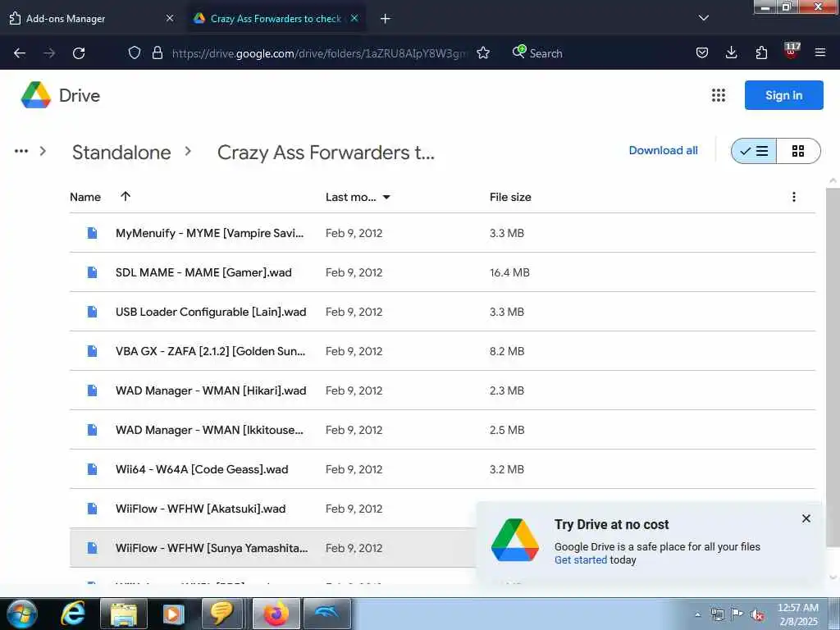Screen dimensions: 840x630
Task: Open Windows Media Player from taskbar
Action: pyautogui.click(x=173, y=614)
